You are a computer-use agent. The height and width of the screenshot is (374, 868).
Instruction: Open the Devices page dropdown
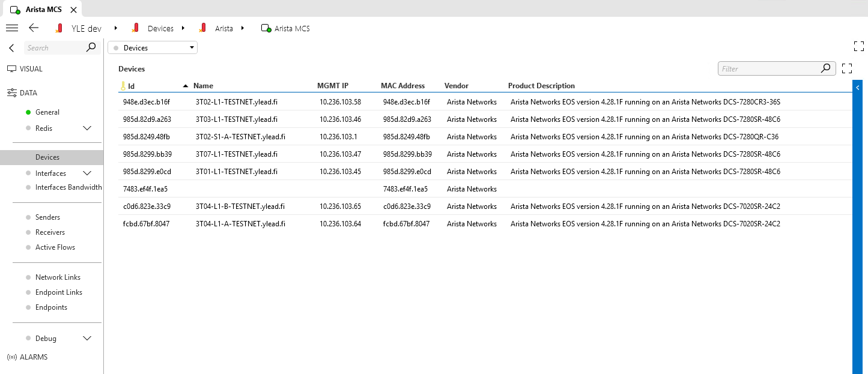pyautogui.click(x=153, y=47)
